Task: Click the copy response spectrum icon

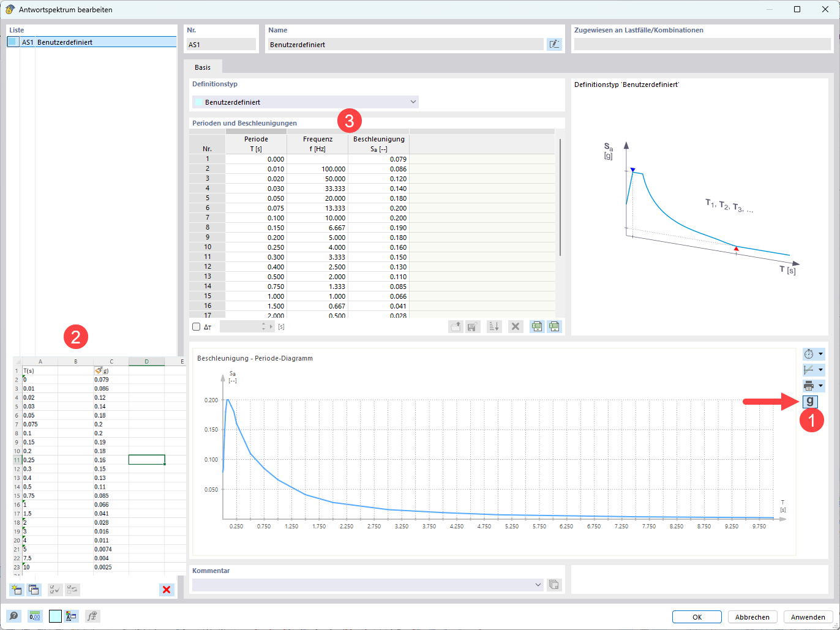Action: click(x=34, y=590)
